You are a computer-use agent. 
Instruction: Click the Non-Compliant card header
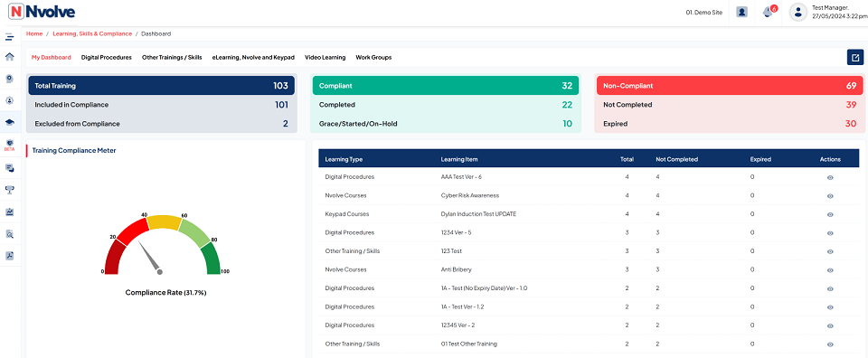tap(730, 86)
